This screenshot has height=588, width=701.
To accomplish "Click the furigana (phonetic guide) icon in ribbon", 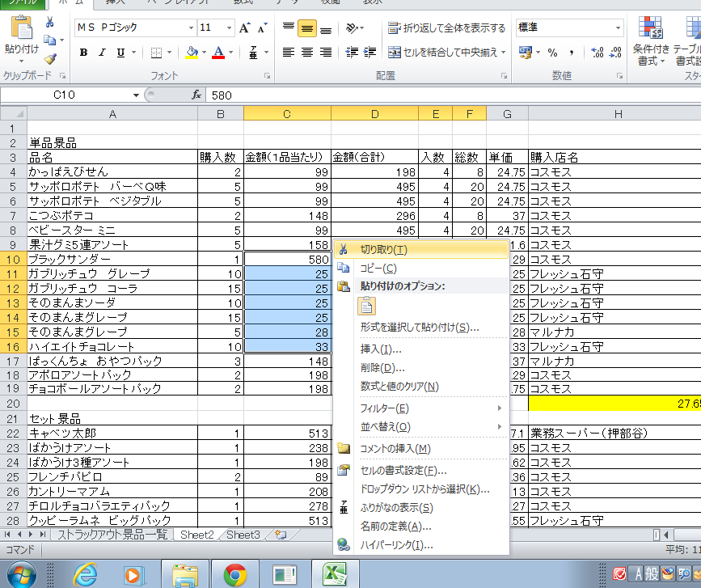I will pyautogui.click(x=254, y=53).
